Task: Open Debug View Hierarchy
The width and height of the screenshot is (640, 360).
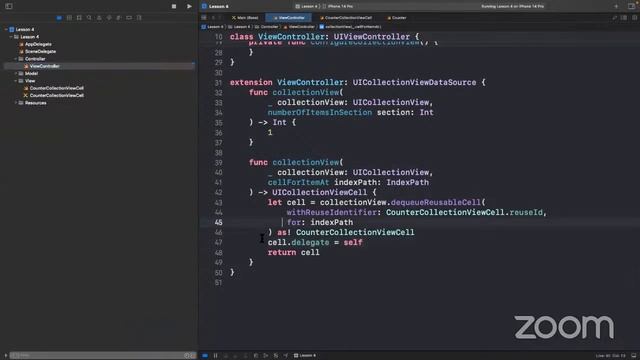Action: pyautogui.click(x=256, y=356)
